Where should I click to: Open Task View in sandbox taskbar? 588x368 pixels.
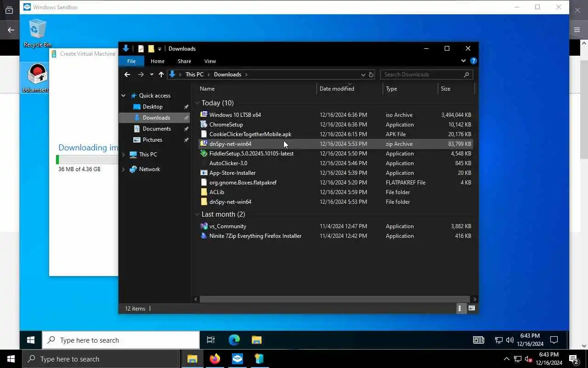coord(211,340)
